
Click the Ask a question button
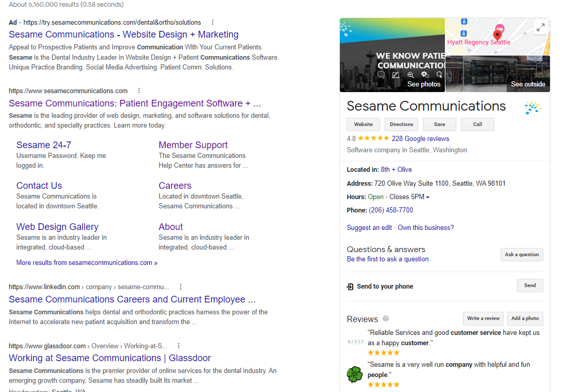(x=521, y=255)
